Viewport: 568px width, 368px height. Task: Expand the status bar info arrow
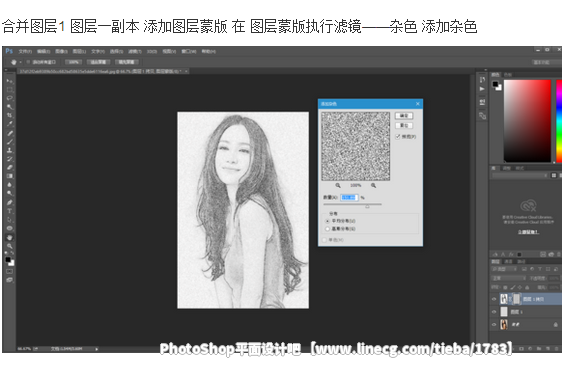pyautogui.click(x=96, y=349)
